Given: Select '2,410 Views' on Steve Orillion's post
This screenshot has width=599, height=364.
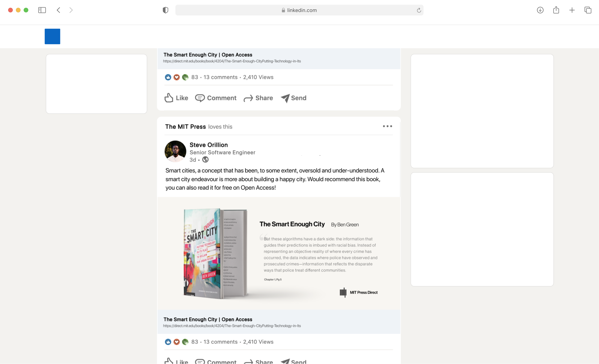Looking at the screenshot, I should [258, 342].
